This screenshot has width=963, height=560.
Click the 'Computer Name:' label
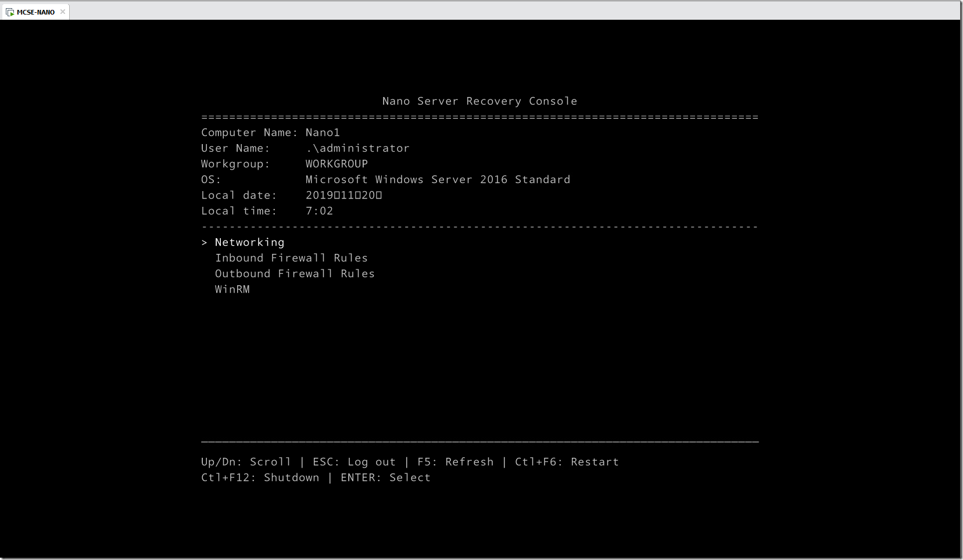pyautogui.click(x=249, y=132)
